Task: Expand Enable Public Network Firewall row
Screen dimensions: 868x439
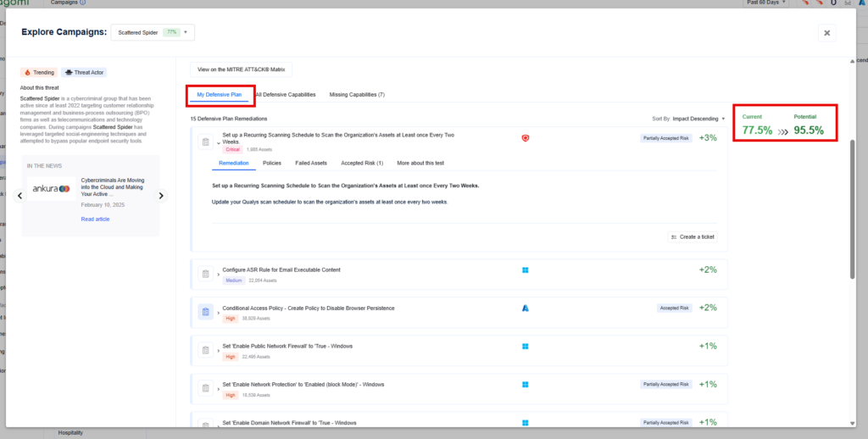Action: click(218, 351)
